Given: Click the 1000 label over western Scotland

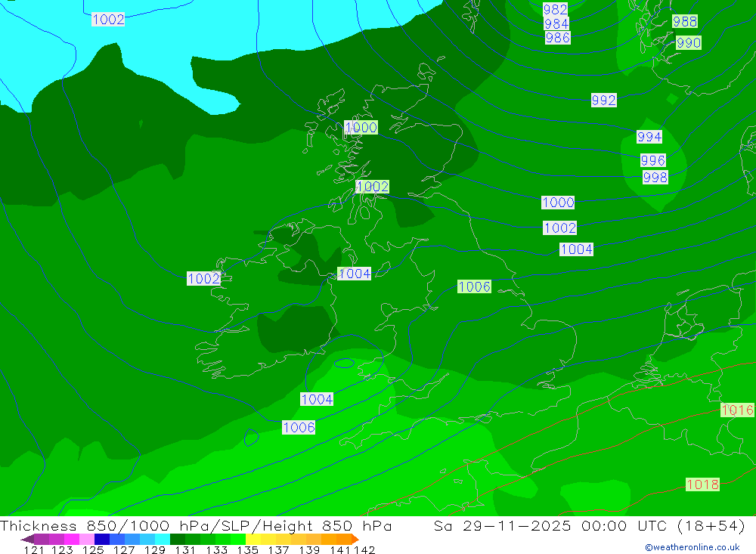Looking at the screenshot, I should click(x=361, y=128).
